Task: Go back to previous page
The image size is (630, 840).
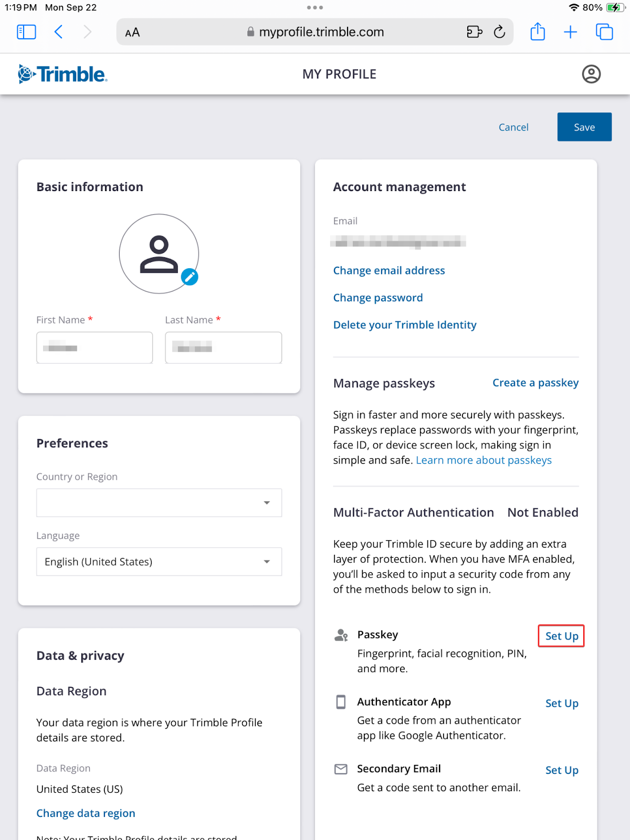Action: [59, 32]
